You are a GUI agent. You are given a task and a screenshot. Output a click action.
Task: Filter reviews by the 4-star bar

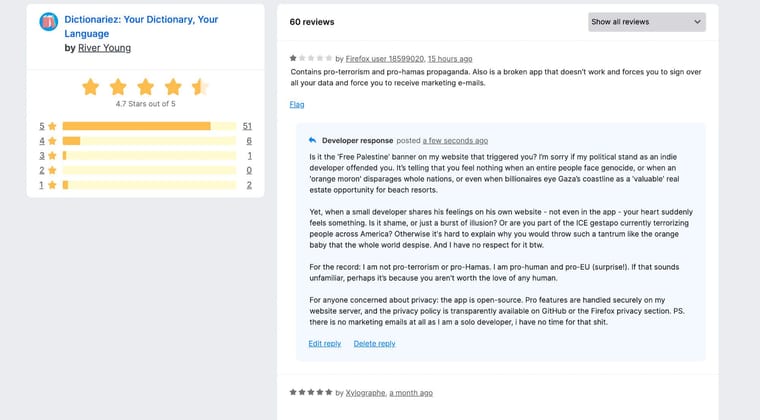pyautogui.click(x=149, y=141)
